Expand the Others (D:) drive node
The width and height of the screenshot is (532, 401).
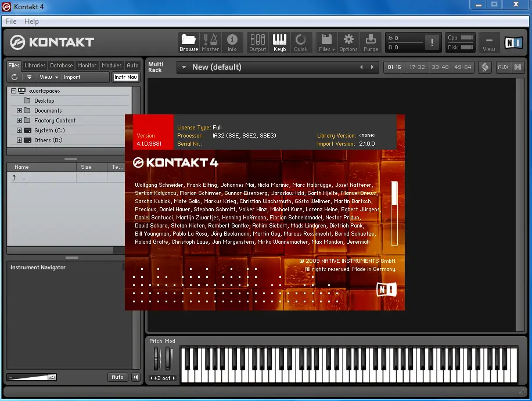pyautogui.click(x=19, y=140)
